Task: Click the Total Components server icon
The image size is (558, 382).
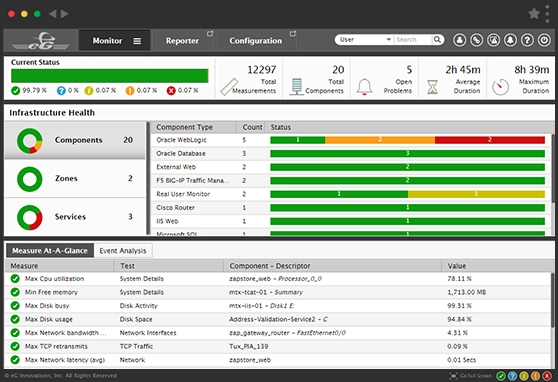Action: point(296,87)
